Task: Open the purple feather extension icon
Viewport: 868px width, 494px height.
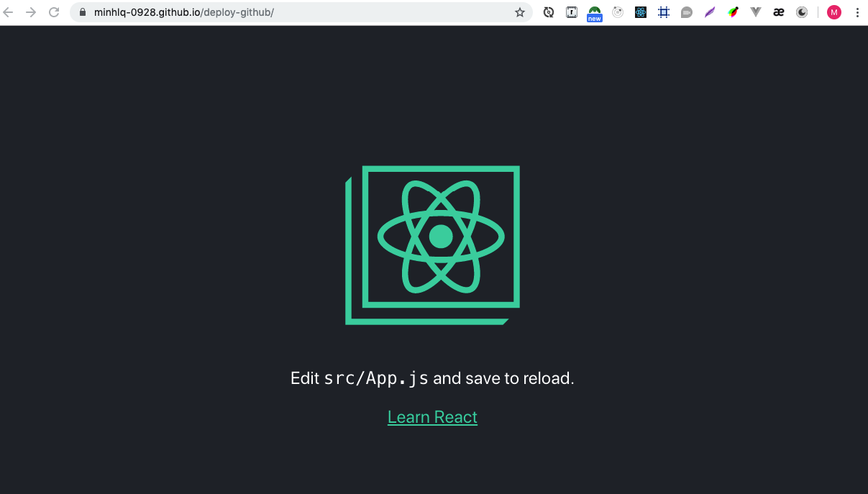Action: click(710, 12)
